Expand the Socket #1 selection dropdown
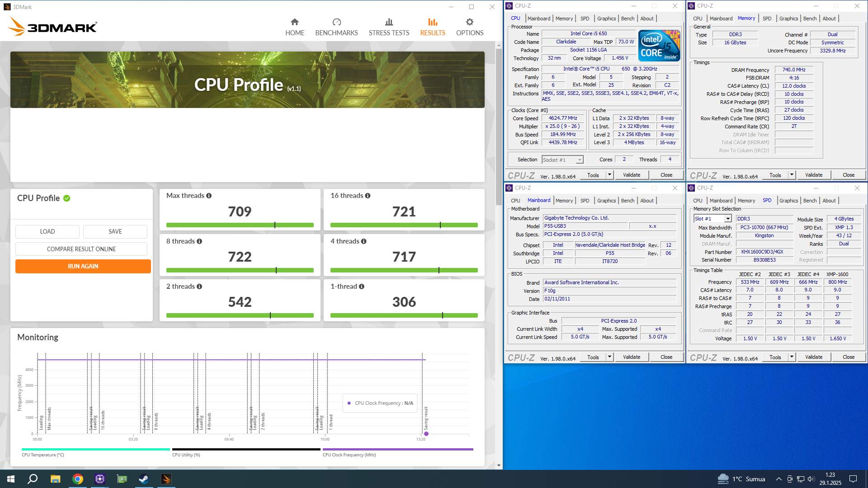 click(x=580, y=160)
